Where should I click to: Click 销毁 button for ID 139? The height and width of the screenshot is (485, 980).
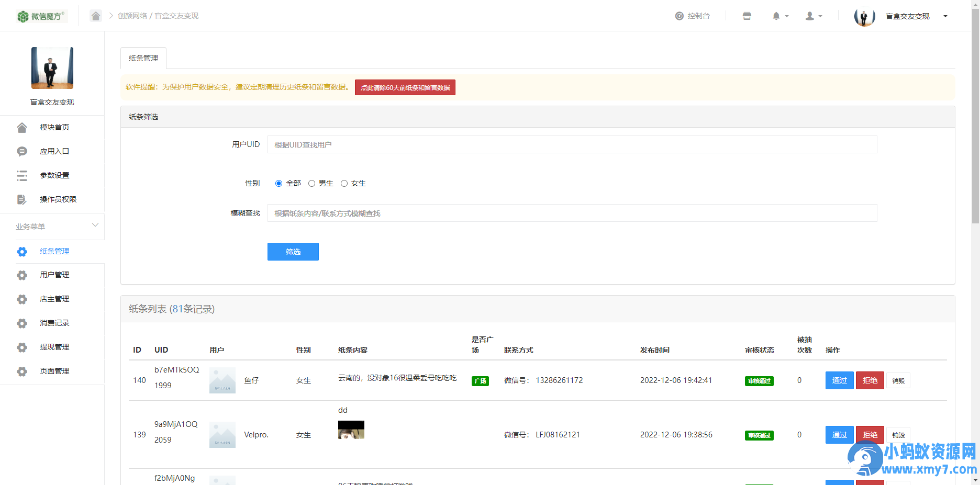(x=898, y=435)
